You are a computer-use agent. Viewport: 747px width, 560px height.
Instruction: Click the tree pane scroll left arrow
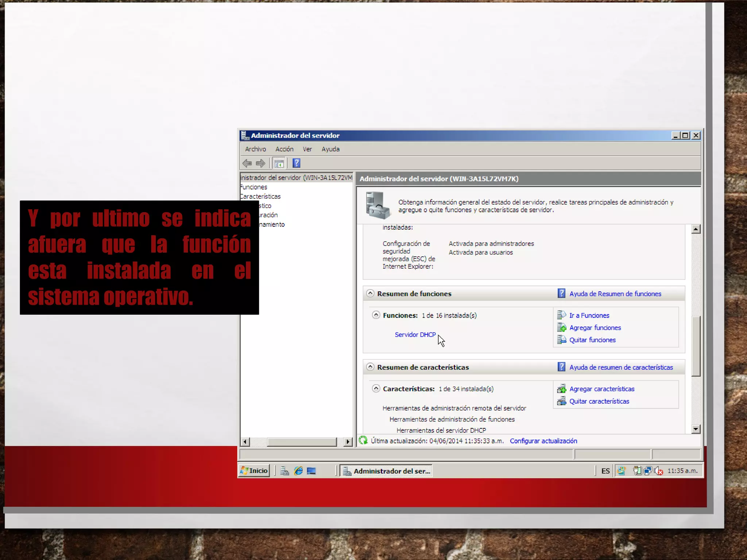pyautogui.click(x=245, y=442)
